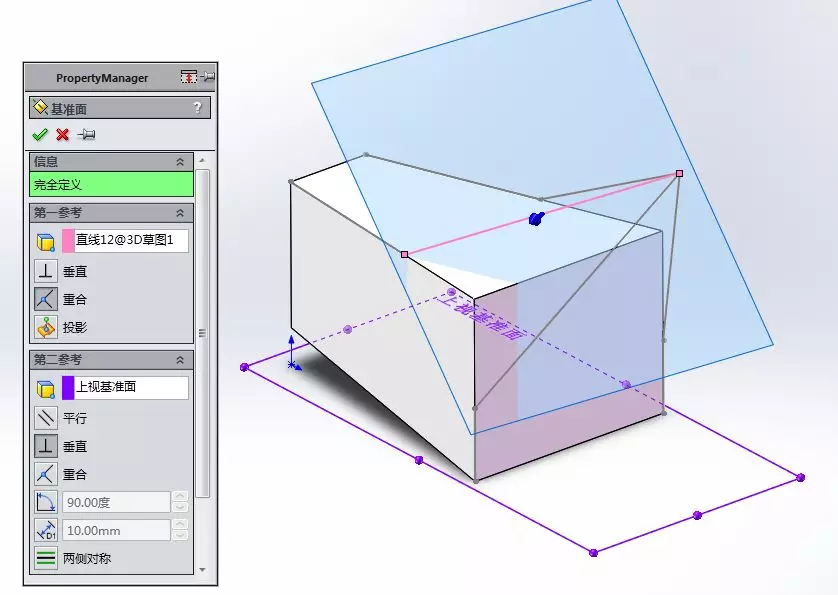Increase the 10.00mm distance spinner
Image resolution: width=838 pixels, height=595 pixels.
180,525
